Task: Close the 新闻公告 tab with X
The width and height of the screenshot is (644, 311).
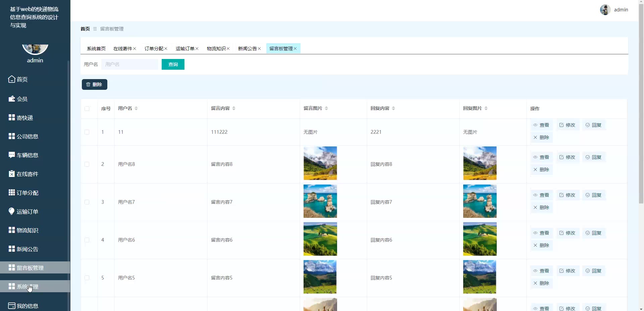Action: pyautogui.click(x=259, y=49)
